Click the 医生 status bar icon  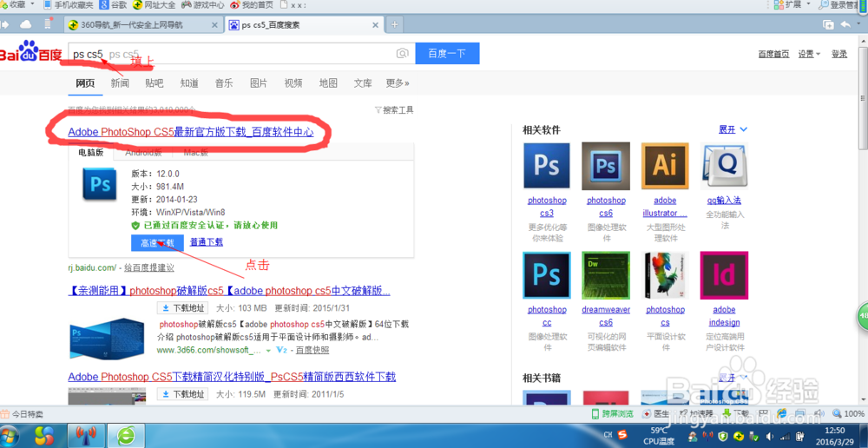(x=656, y=413)
